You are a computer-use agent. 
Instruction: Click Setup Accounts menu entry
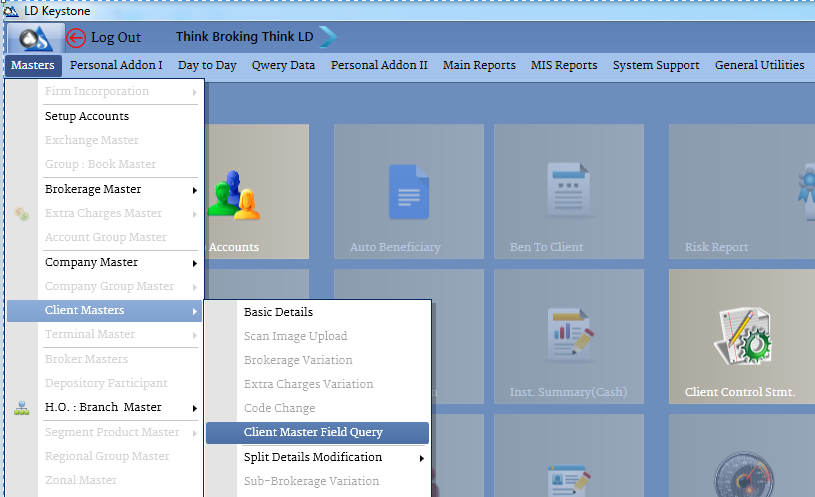click(87, 116)
